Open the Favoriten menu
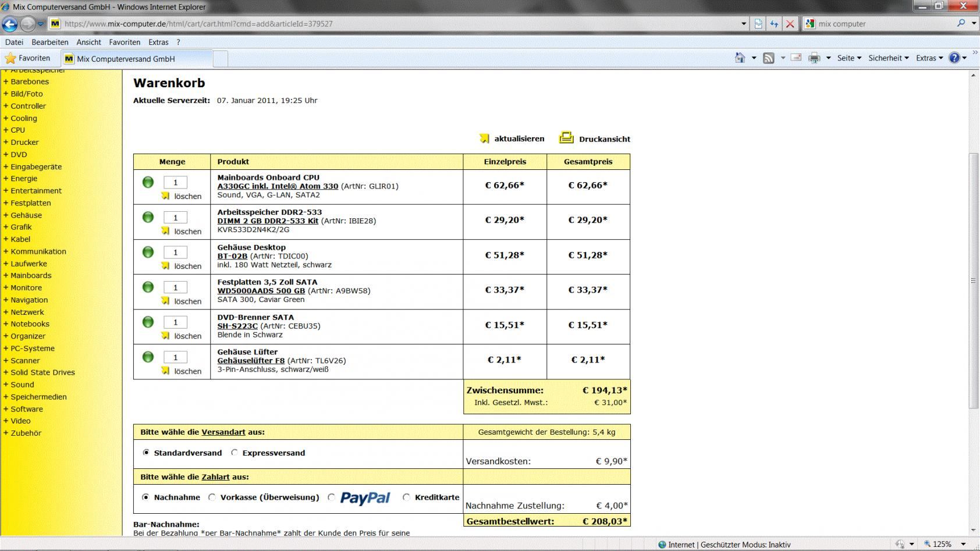The width and height of the screenshot is (980, 551). 125,42
